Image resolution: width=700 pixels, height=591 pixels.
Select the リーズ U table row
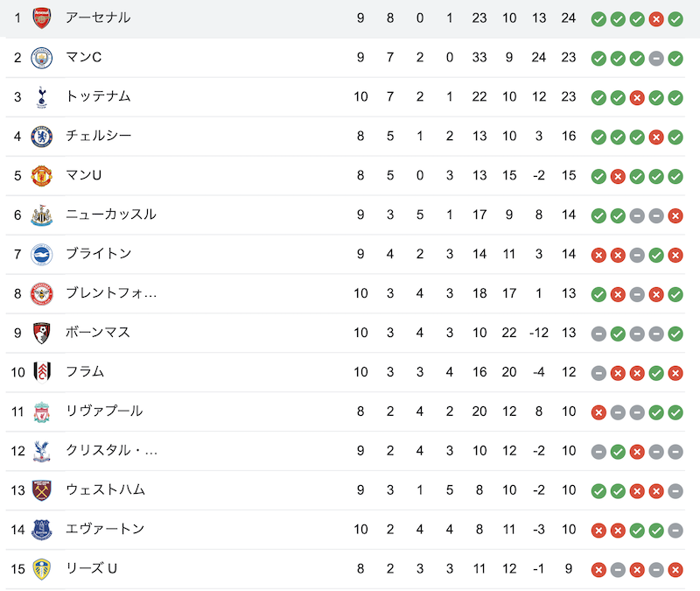click(x=345, y=568)
